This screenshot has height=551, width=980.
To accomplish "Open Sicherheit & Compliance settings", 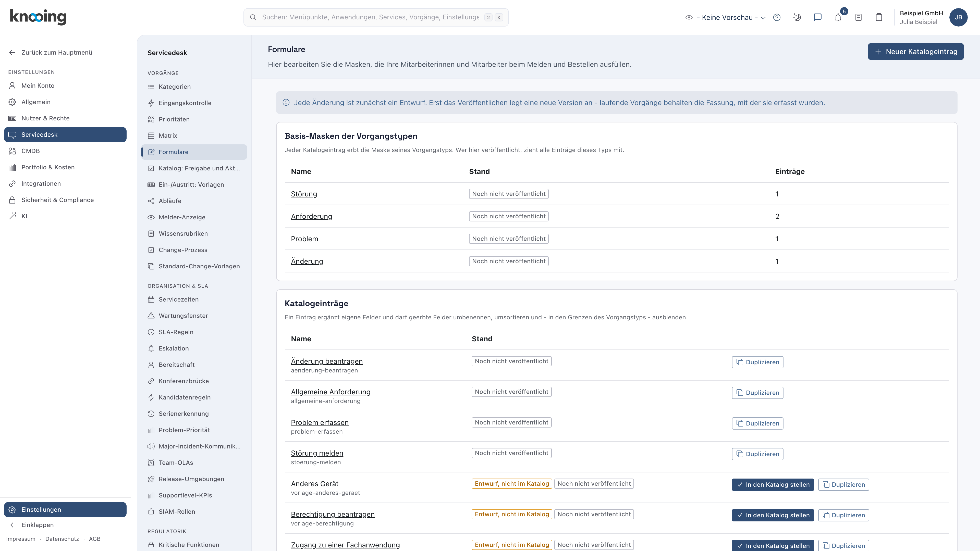I will [x=65, y=200].
